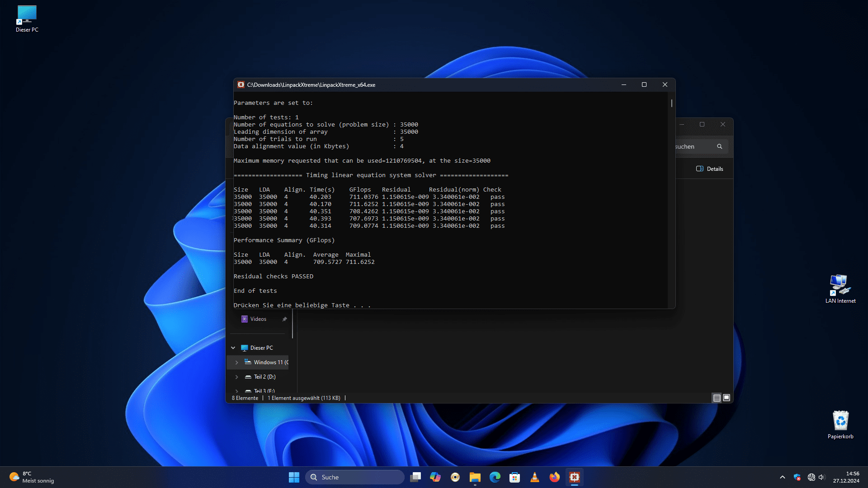
Task: Collapse the Dieser PC tree node
Action: point(233,348)
